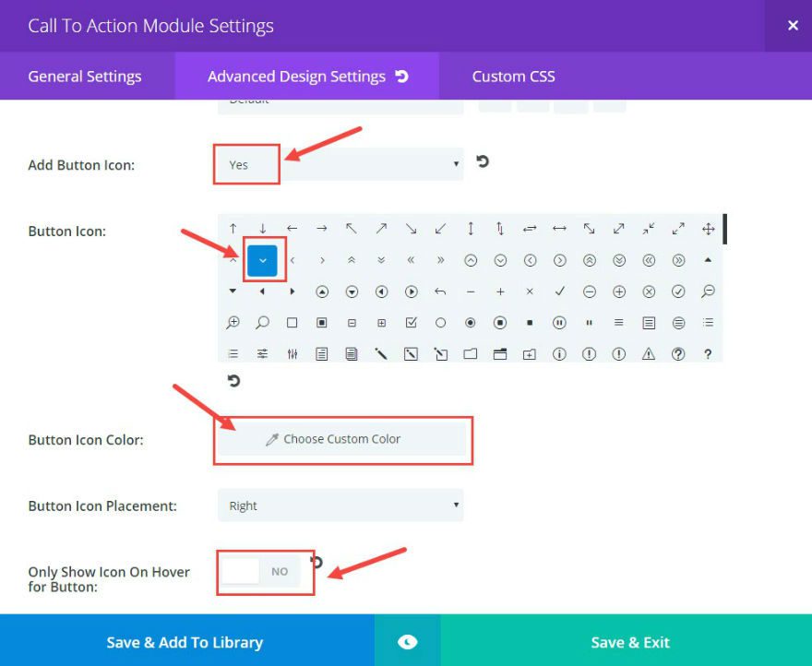Expand the Button Icon Placement dropdown

point(340,505)
